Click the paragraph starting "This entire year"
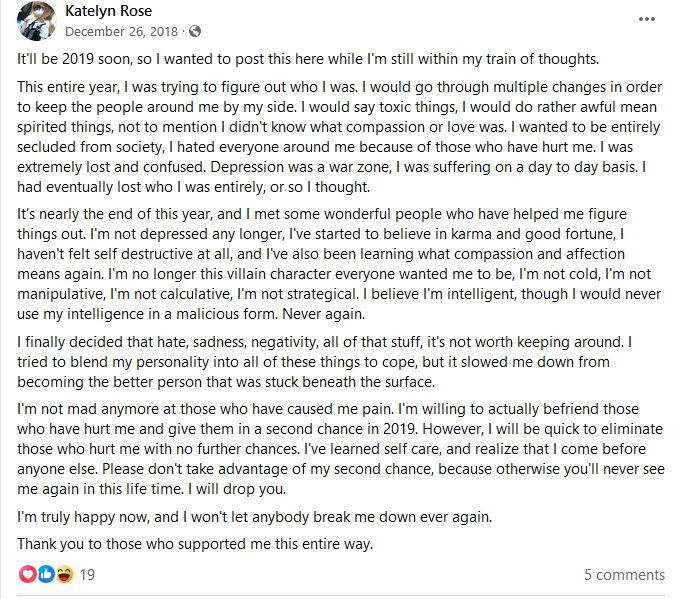The width and height of the screenshot is (674, 599). (340, 137)
